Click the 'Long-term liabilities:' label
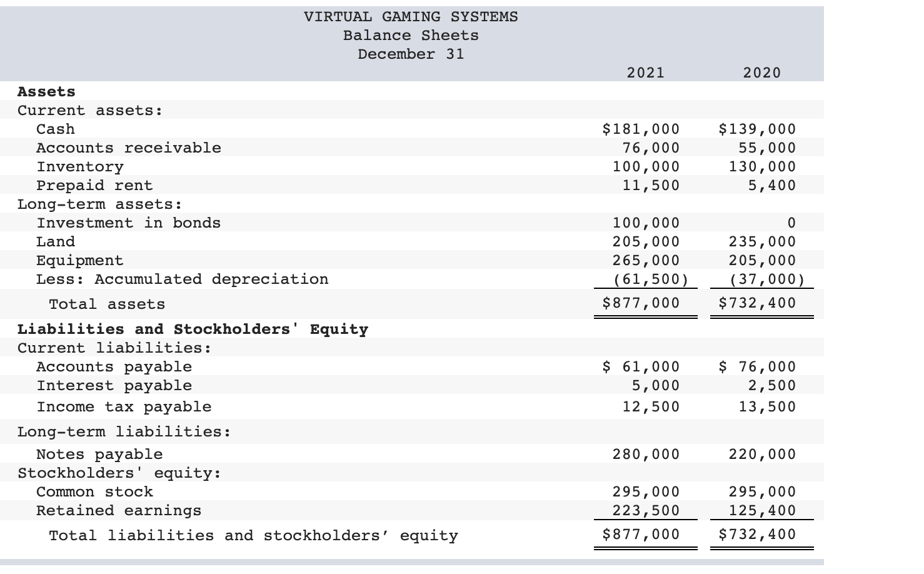This screenshot has width=924, height=574. (124, 431)
